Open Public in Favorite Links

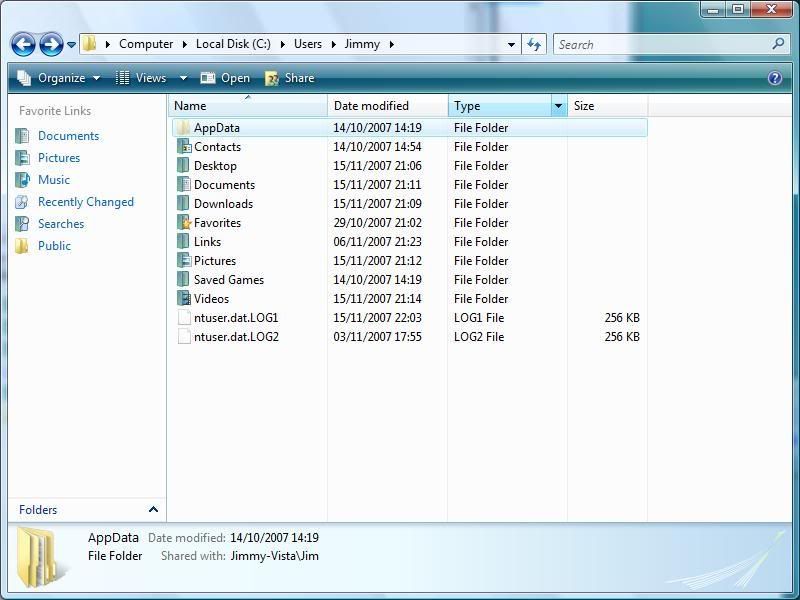54,245
